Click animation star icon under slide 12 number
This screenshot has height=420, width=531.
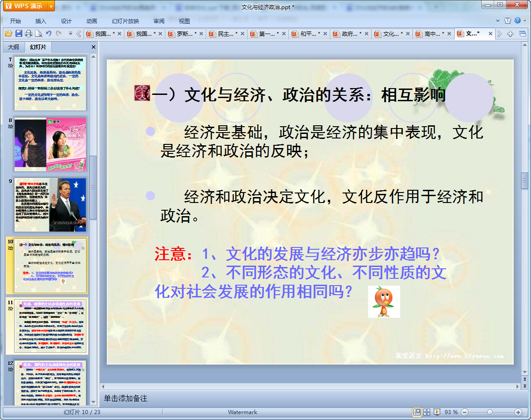tap(10, 369)
